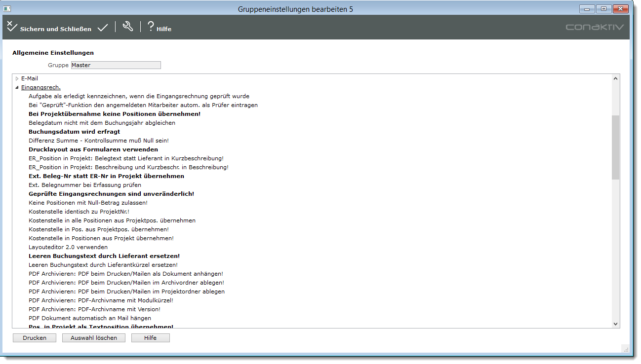Open the wrench tools icon

(x=128, y=27)
